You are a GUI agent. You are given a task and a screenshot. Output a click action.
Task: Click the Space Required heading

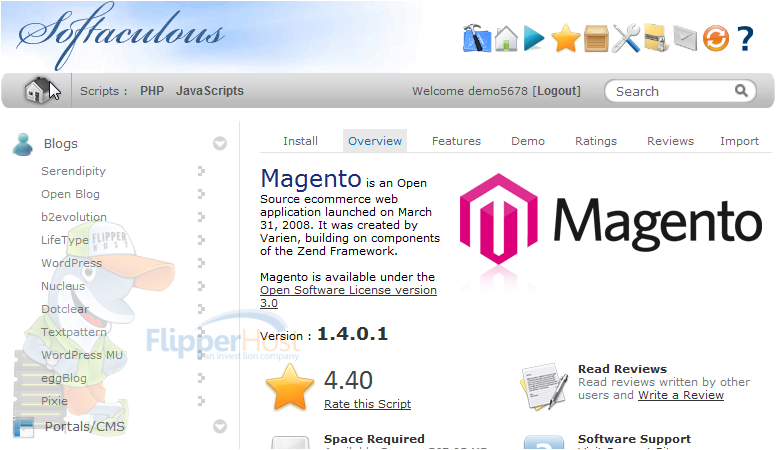tap(374, 439)
